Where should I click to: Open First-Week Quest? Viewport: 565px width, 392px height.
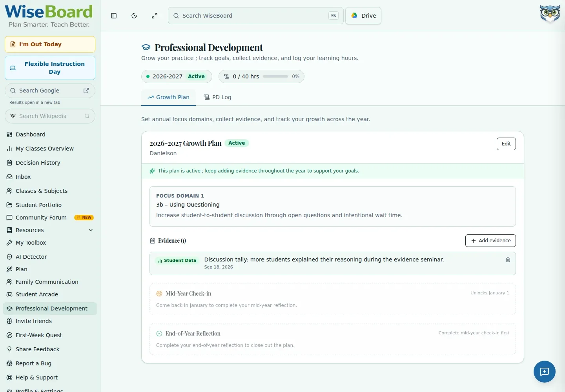click(50, 335)
